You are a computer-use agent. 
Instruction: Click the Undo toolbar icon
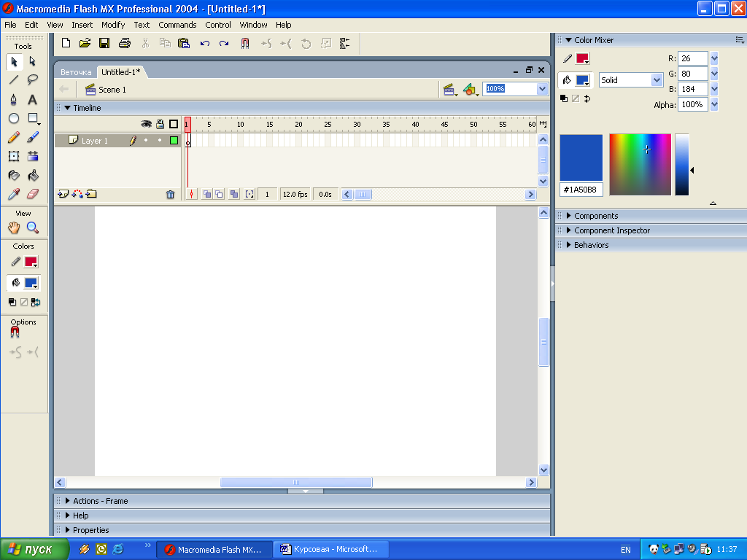[205, 43]
